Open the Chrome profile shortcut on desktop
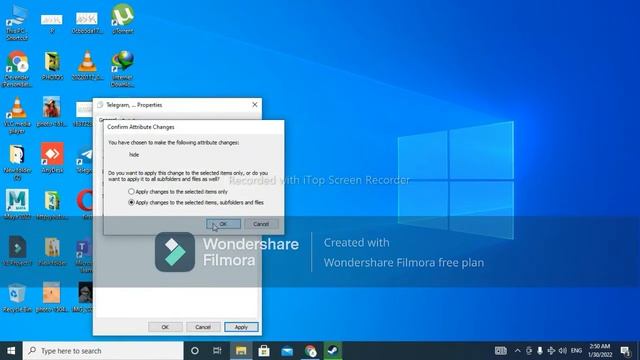 (17, 69)
